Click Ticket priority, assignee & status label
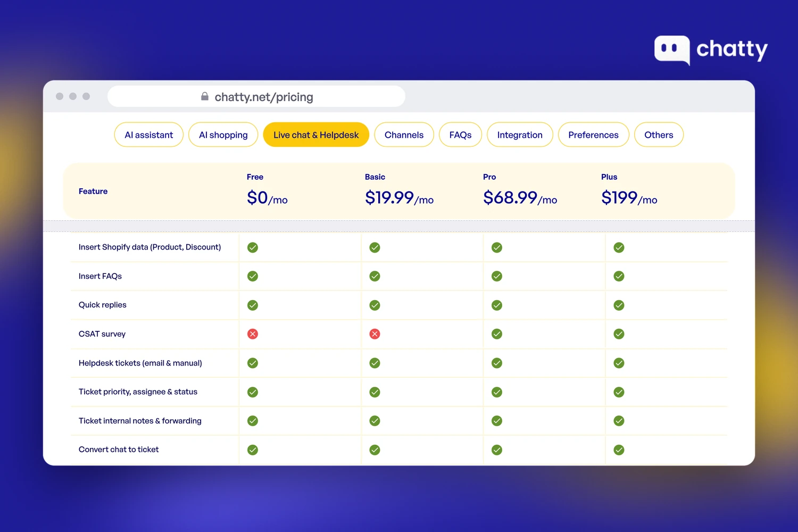 click(x=138, y=392)
